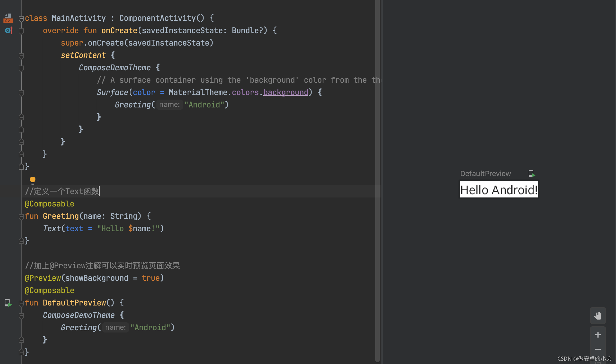Screen dimensions: 616x364
Task: Click deploy preview icon next to DefaultPreview label
Action: click(x=531, y=174)
